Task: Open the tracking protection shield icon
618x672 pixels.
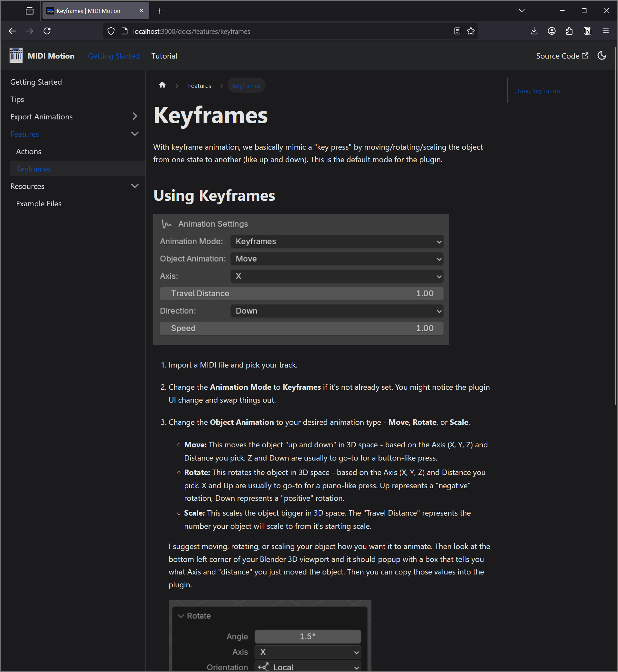Action: [x=111, y=31]
